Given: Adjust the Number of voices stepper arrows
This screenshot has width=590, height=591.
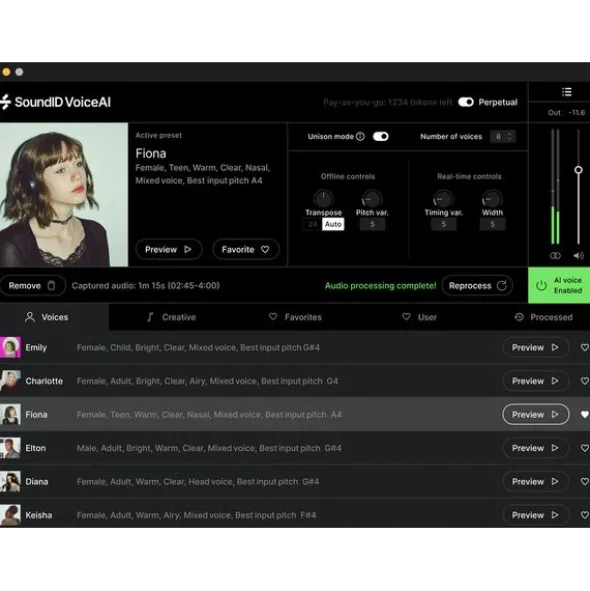Looking at the screenshot, I should click(x=510, y=136).
